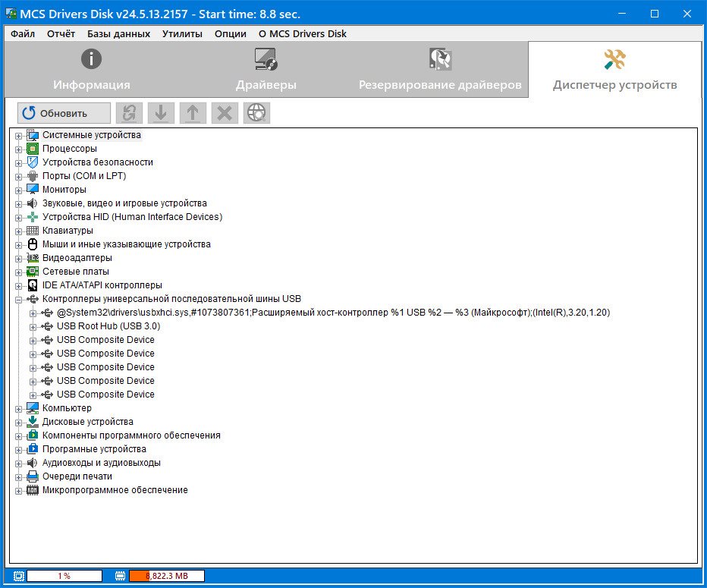Viewport: 707px width, 588px height.
Task: Switch to the Информация tab
Action: 92,70
